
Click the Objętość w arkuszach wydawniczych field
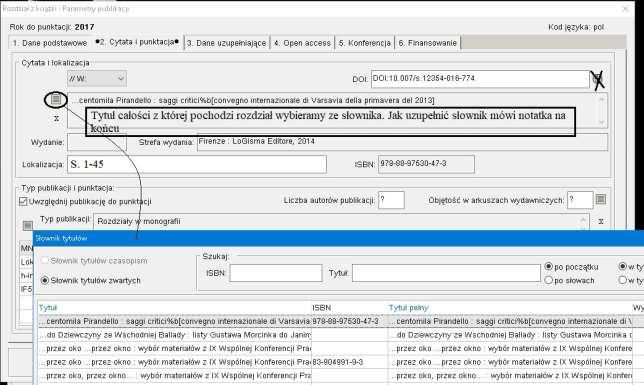580,200
